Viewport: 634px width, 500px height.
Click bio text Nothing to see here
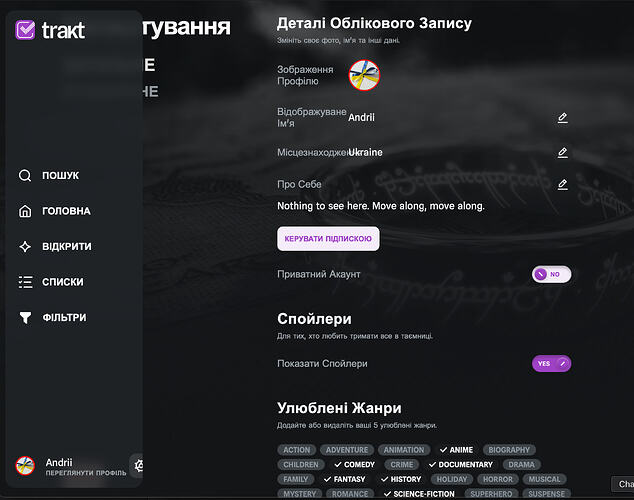(x=381, y=206)
